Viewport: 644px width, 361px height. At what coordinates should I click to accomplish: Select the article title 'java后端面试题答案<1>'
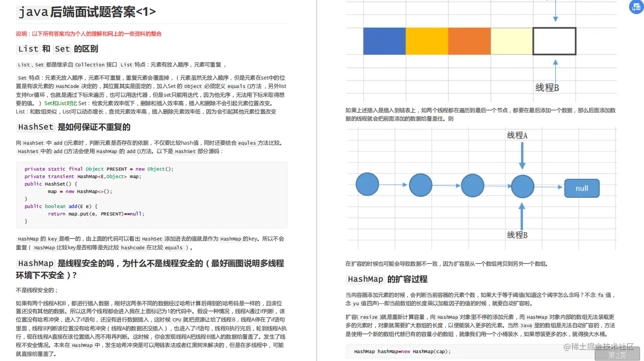point(85,12)
